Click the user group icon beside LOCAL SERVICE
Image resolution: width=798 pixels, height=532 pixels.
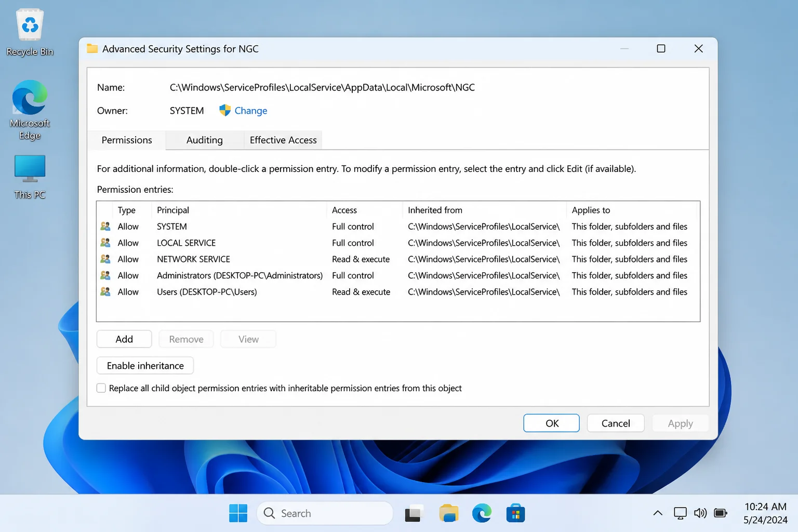pos(105,243)
